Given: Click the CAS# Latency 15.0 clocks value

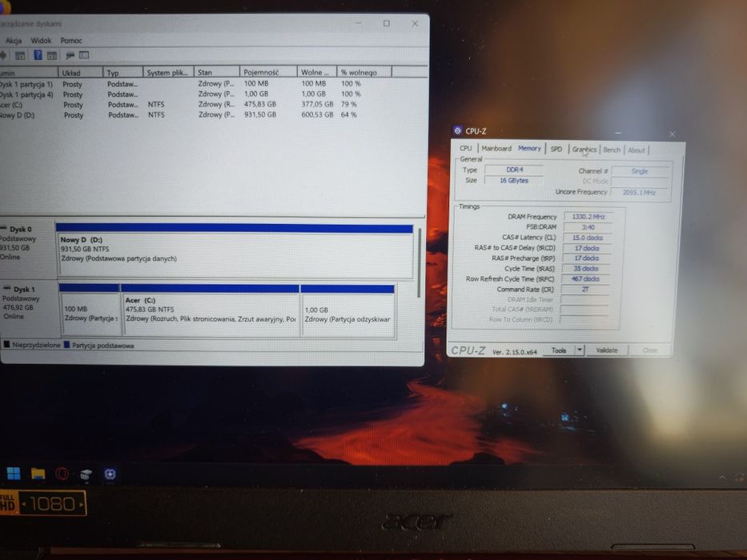Looking at the screenshot, I should click(588, 238).
